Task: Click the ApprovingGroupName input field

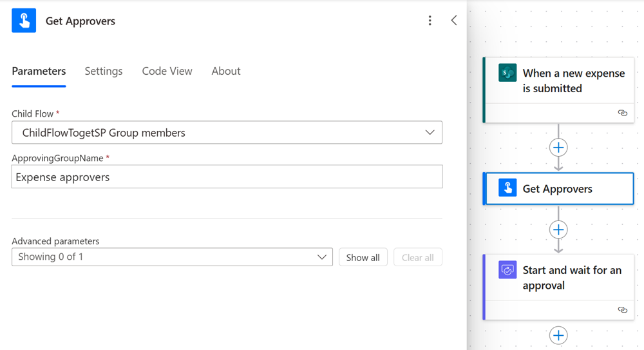Action: click(x=227, y=177)
